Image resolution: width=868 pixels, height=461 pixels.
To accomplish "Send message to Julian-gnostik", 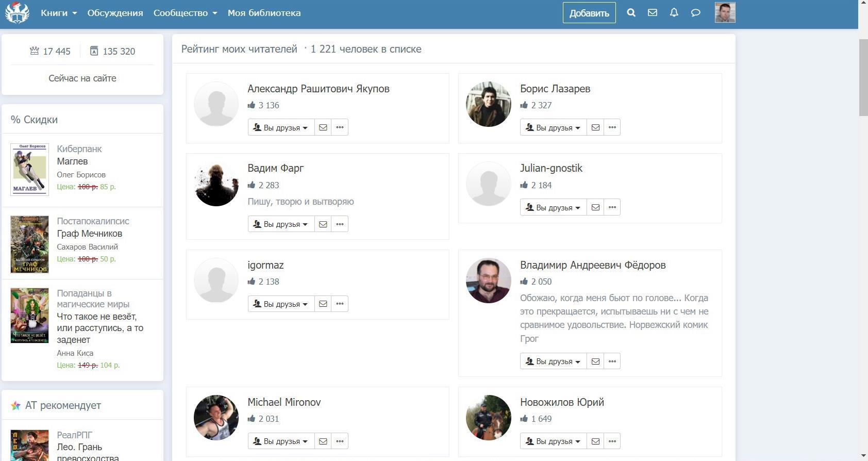I will coord(595,207).
